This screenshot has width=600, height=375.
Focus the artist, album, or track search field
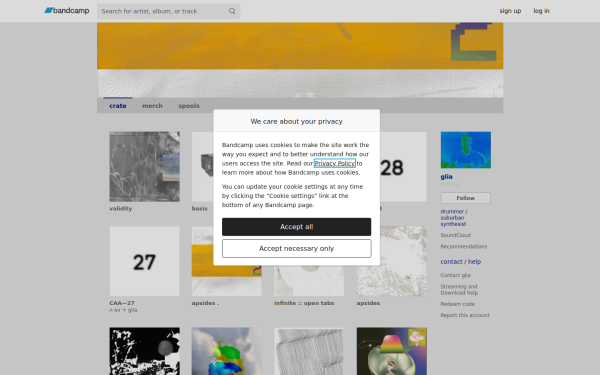click(x=168, y=11)
